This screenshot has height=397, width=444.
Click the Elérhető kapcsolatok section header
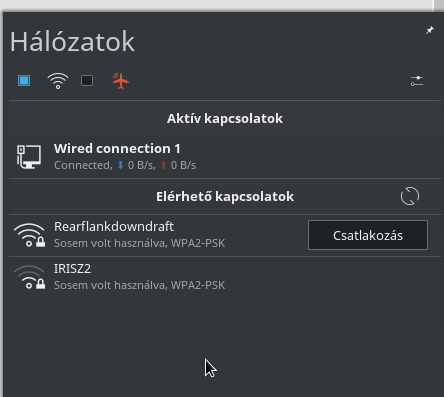[225, 196]
